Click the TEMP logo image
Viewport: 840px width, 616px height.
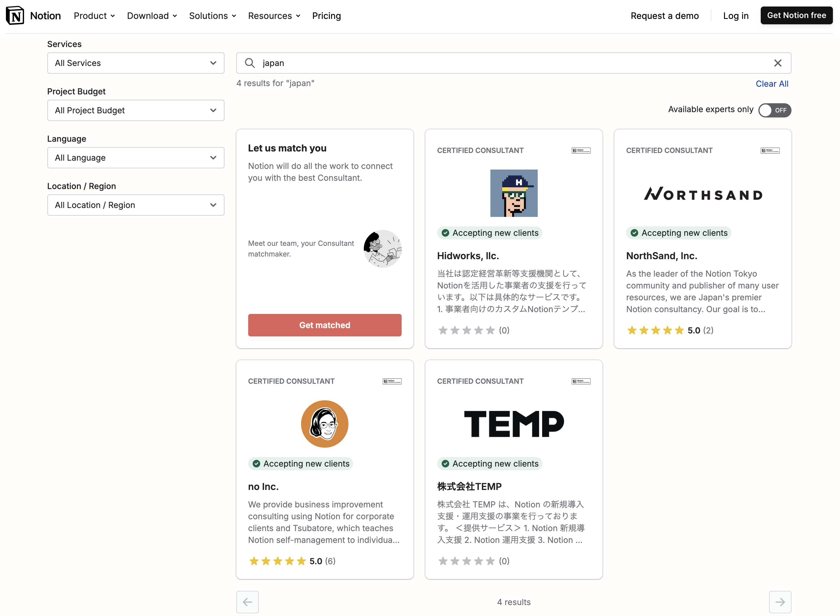[513, 424]
